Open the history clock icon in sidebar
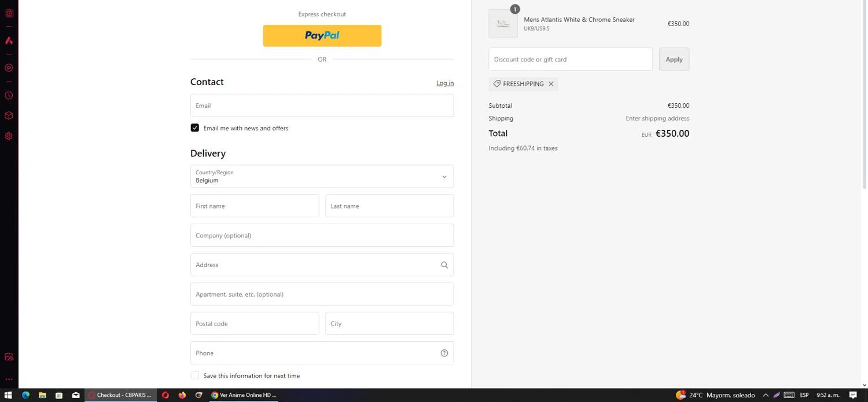The height and width of the screenshot is (402, 868). pyautogui.click(x=9, y=96)
